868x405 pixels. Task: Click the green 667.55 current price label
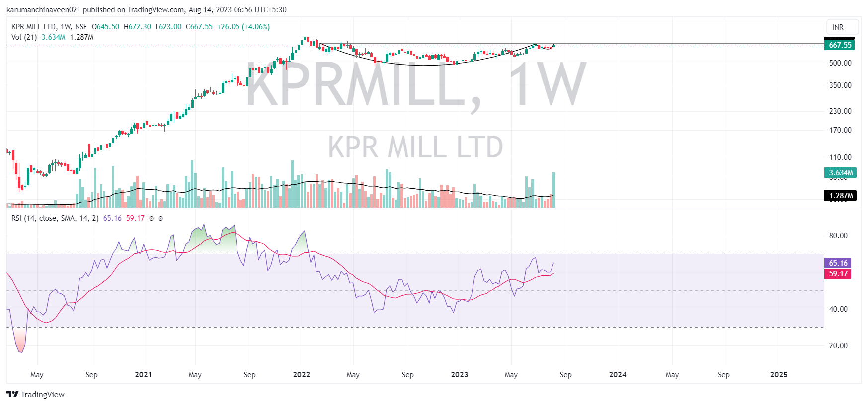point(840,45)
